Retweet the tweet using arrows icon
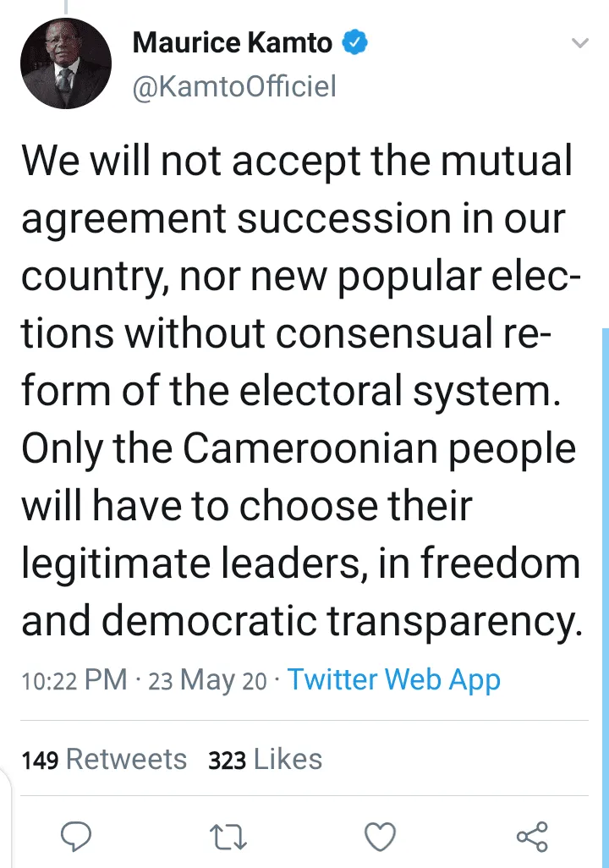 pos(228,837)
